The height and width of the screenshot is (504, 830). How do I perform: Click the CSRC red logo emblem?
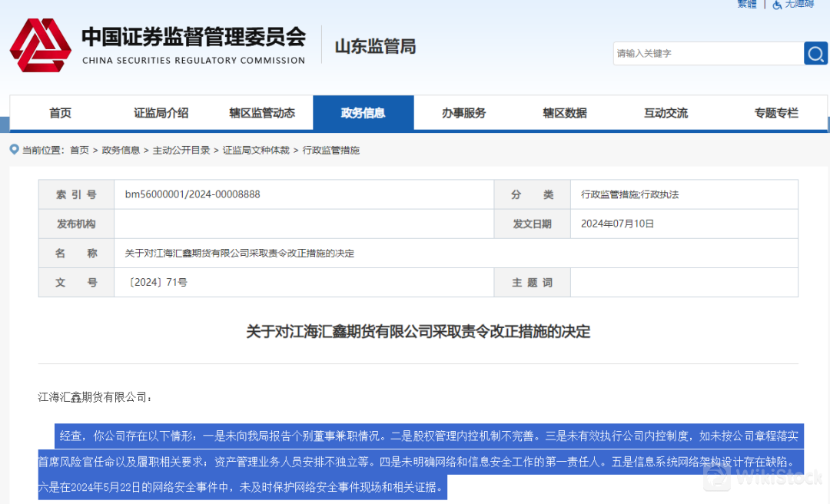click(x=40, y=46)
